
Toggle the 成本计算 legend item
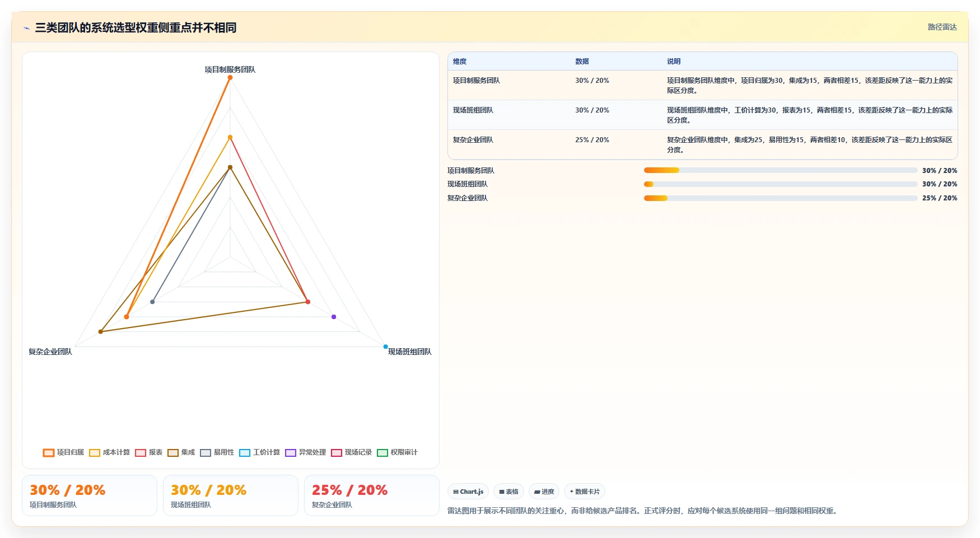pos(109,452)
